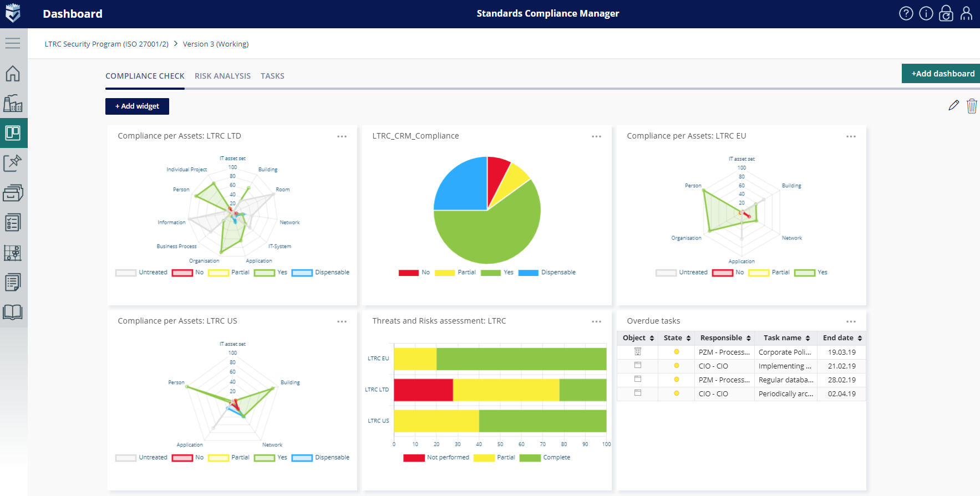Open options menu of LTRC EU widget

(x=851, y=136)
